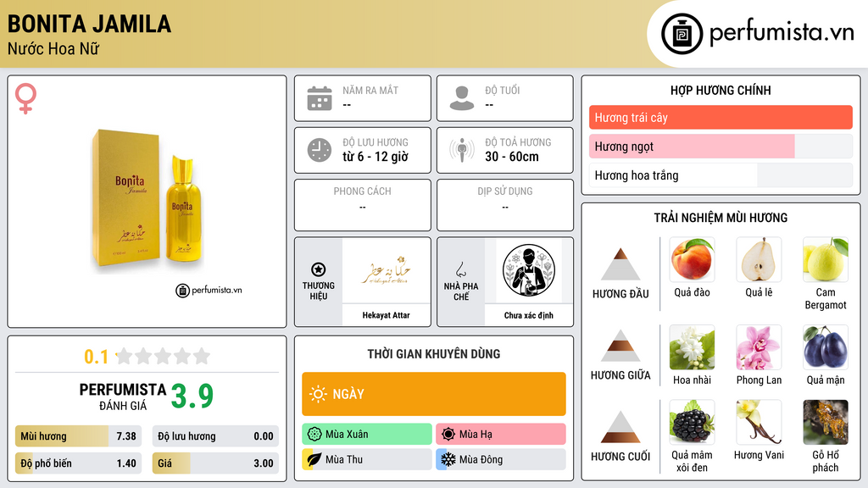Click the Nước Hoa Nữ subtitle

tap(53, 48)
